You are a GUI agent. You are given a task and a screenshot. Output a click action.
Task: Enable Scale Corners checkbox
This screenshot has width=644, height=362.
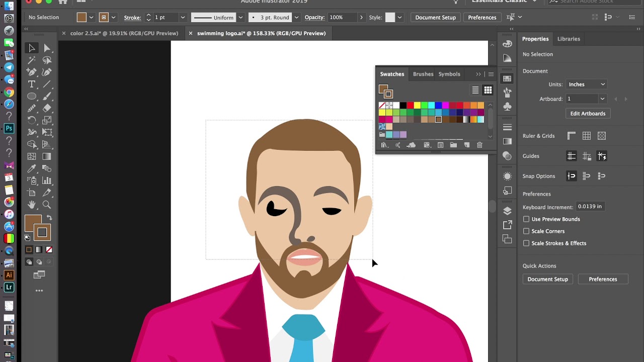[x=526, y=231]
